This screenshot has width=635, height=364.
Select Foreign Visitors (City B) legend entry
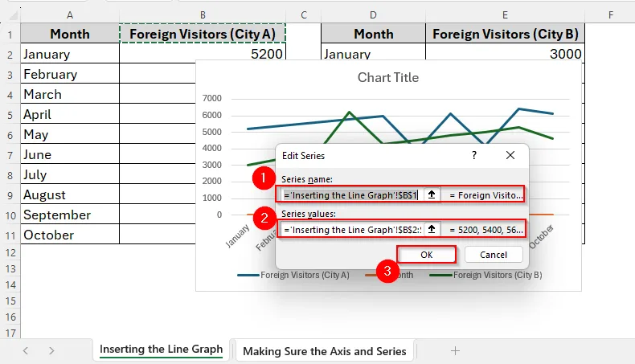(x=485, y=275)
